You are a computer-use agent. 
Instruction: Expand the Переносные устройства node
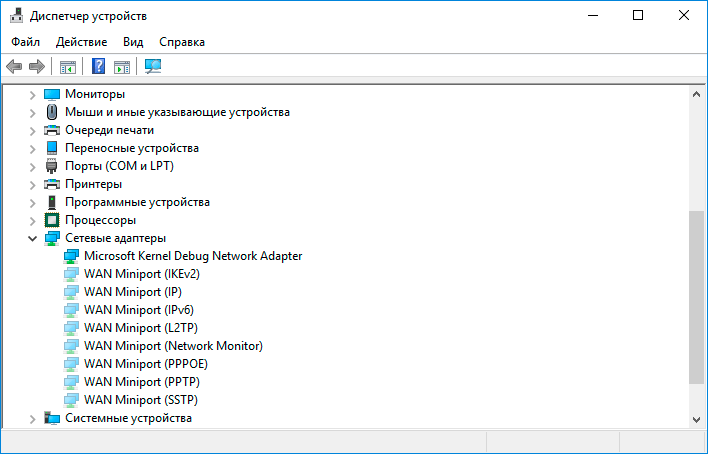click(33, 149)
